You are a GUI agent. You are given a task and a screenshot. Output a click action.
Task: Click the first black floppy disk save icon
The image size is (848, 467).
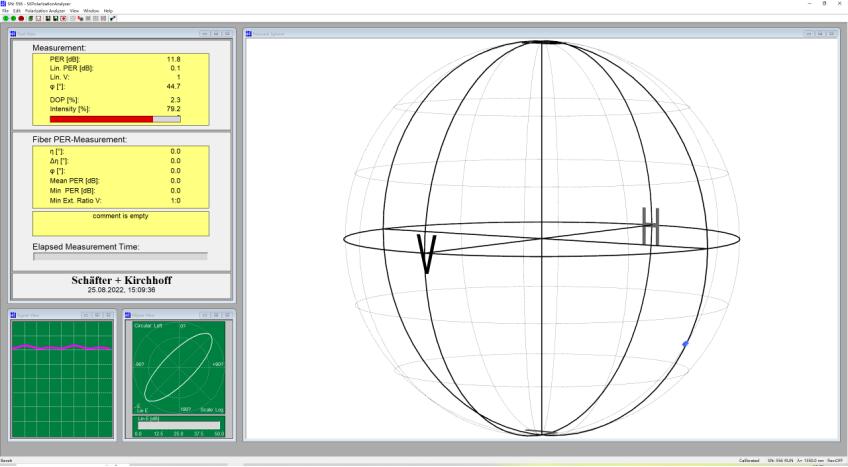[x=47, y=18]
